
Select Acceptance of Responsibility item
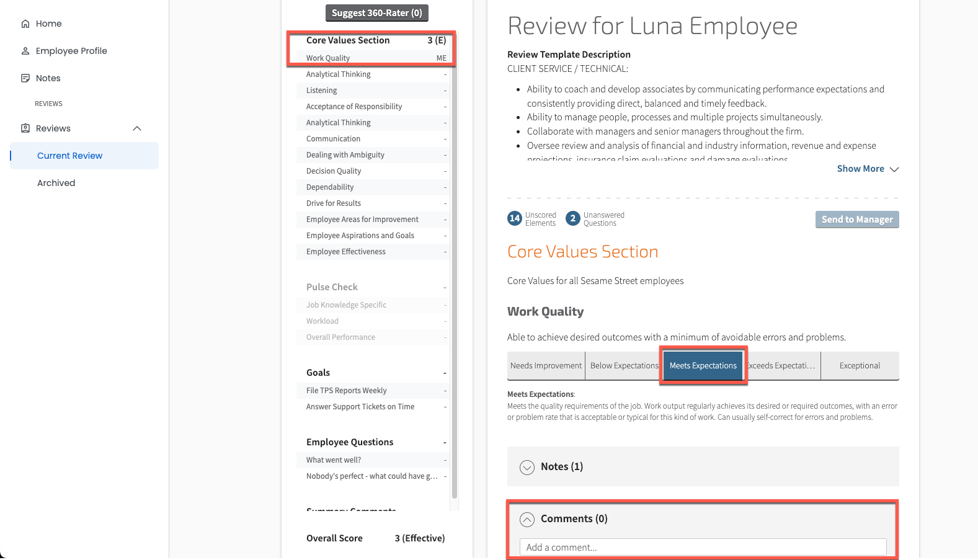372,107
